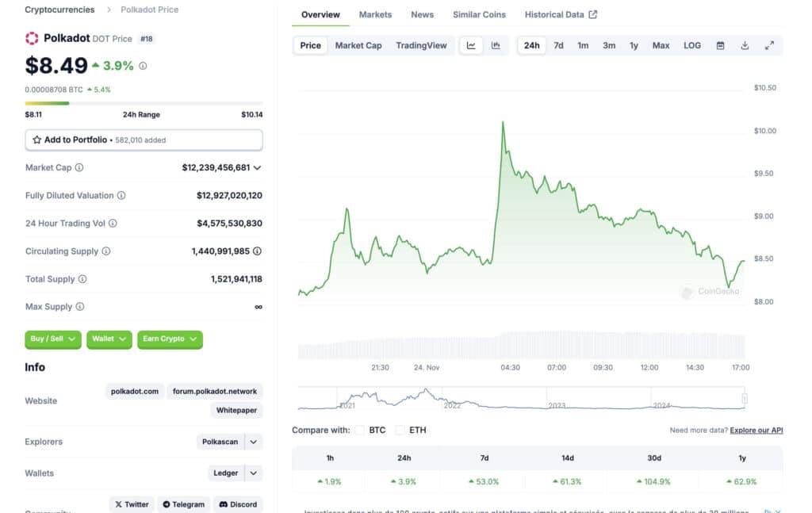
Task: Switch to the Markets tab
Action: point(375,14)
